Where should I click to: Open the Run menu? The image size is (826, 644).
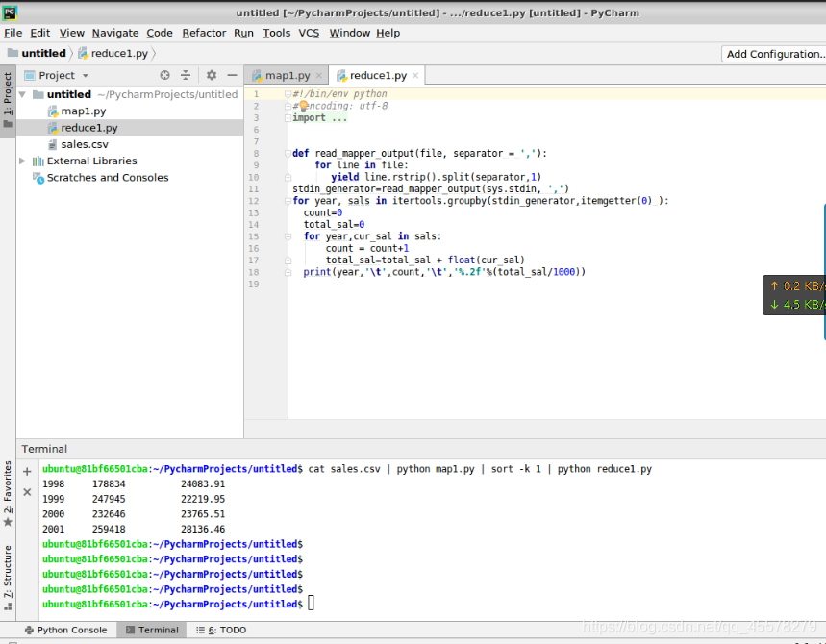click(x=244, y=33)
